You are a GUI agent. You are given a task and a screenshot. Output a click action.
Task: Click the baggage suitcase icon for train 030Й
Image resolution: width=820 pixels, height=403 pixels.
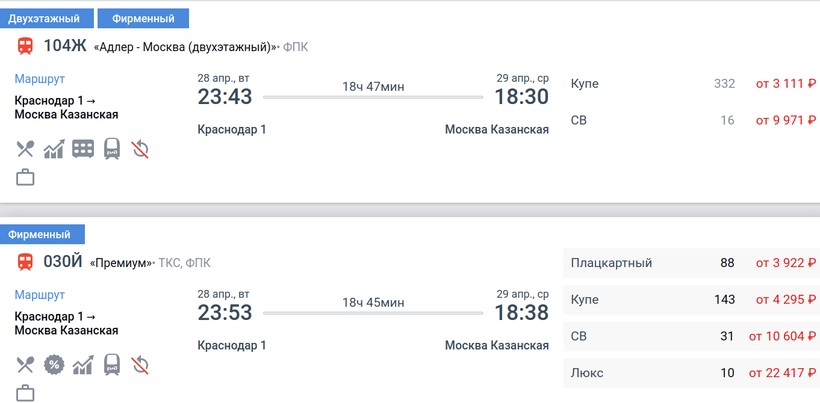[25, 393]
